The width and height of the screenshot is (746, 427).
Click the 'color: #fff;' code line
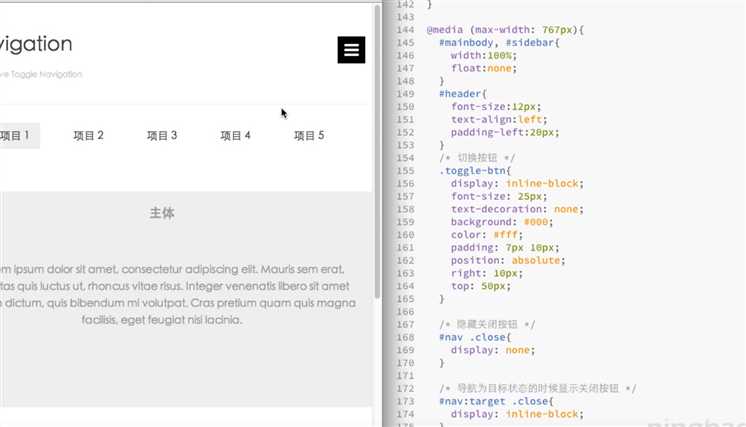(x=487, y=235)
